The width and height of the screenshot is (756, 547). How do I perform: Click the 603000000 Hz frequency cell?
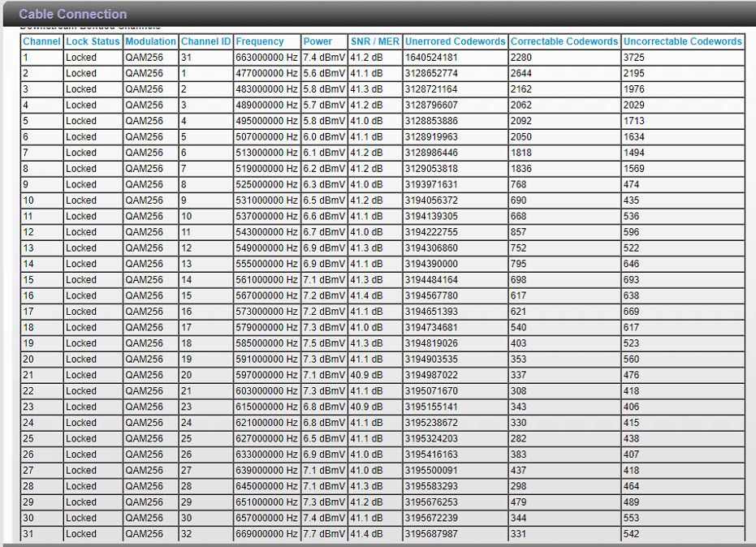coord(266,391)
